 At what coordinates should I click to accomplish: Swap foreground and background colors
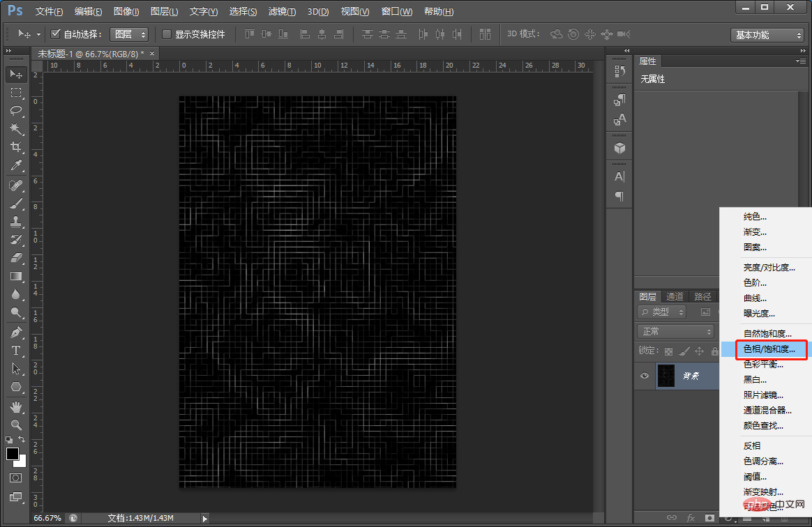click(x=22, y=439)
